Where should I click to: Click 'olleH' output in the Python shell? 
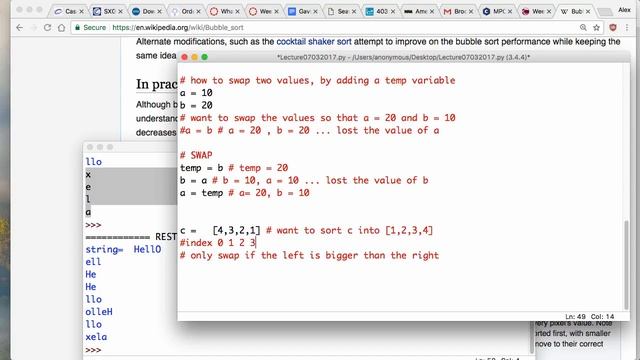click(99, 312)
